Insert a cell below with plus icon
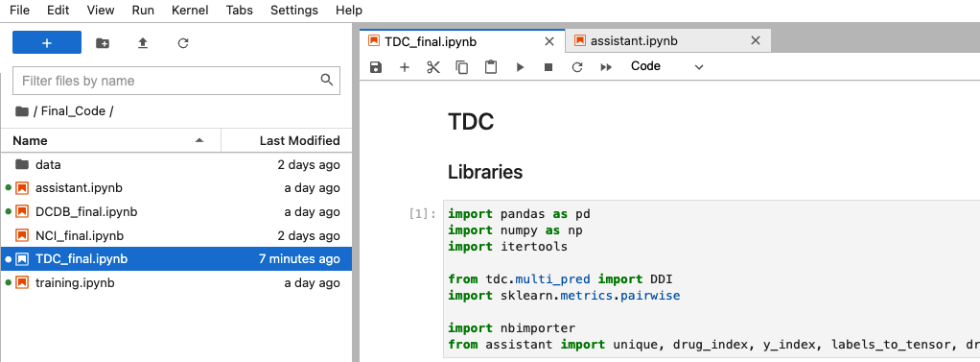The width and height of the screenshot is (980, 362). click(x=405, y=67)
